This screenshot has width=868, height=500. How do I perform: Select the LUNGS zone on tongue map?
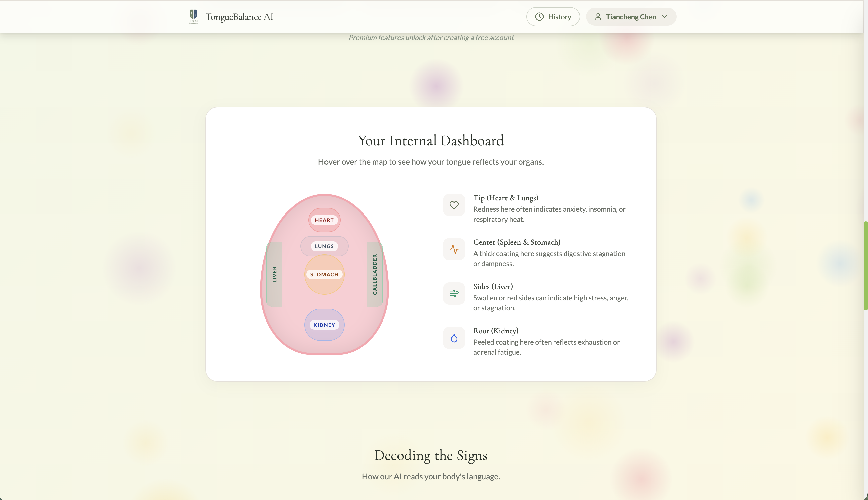tap(324, 246)
